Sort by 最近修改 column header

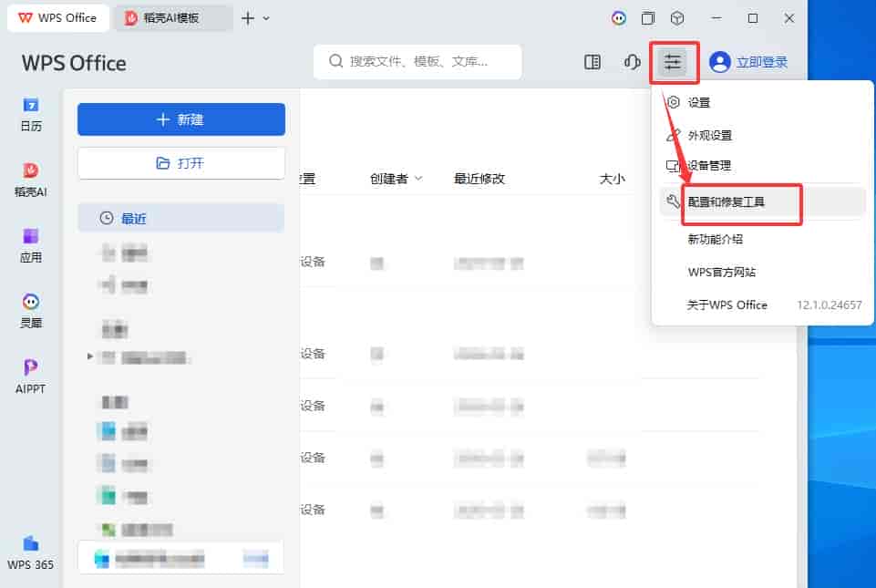click(x=479, y=179)
